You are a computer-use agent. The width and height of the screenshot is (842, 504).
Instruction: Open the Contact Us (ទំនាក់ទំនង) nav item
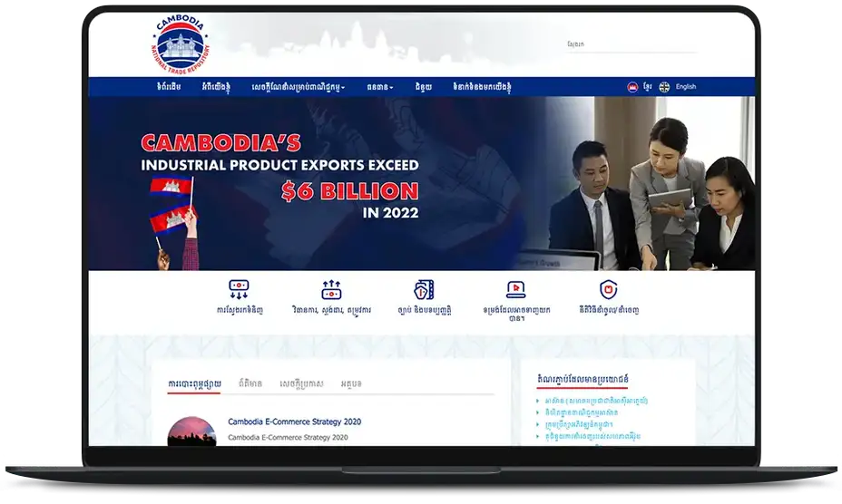coord(482,87)
